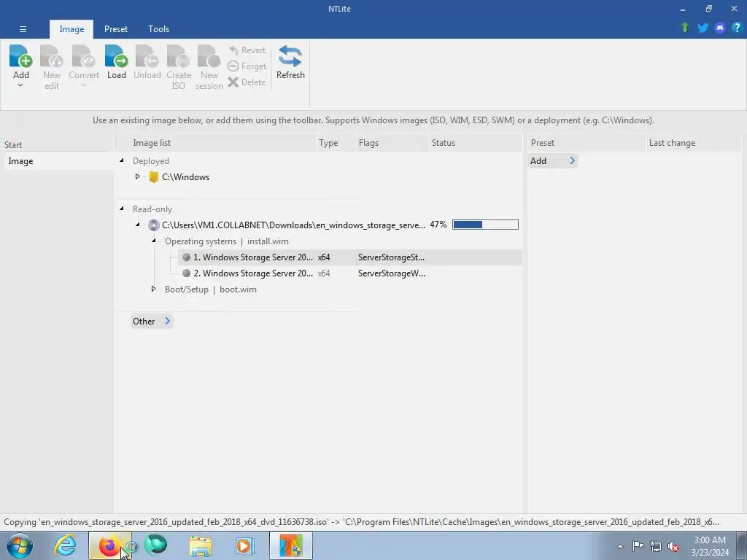Click the 47% copy progress bar
This screenshot has height=560, width=747.
pos(485,225)
